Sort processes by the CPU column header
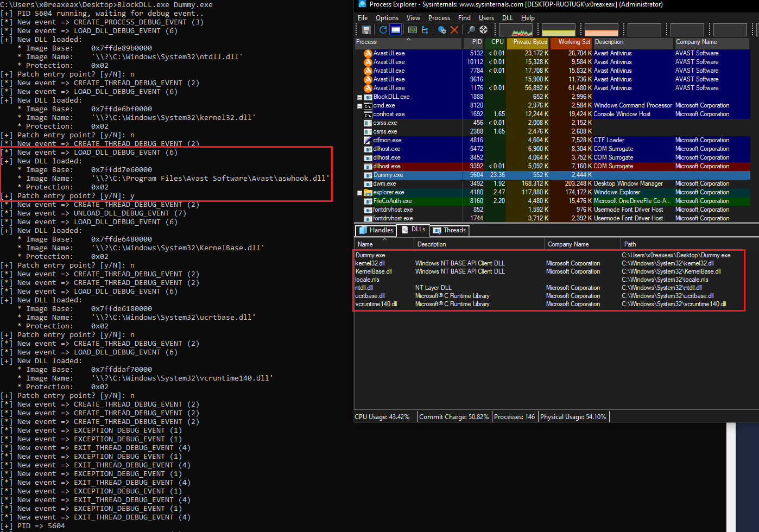 click(x=497, y=42)
